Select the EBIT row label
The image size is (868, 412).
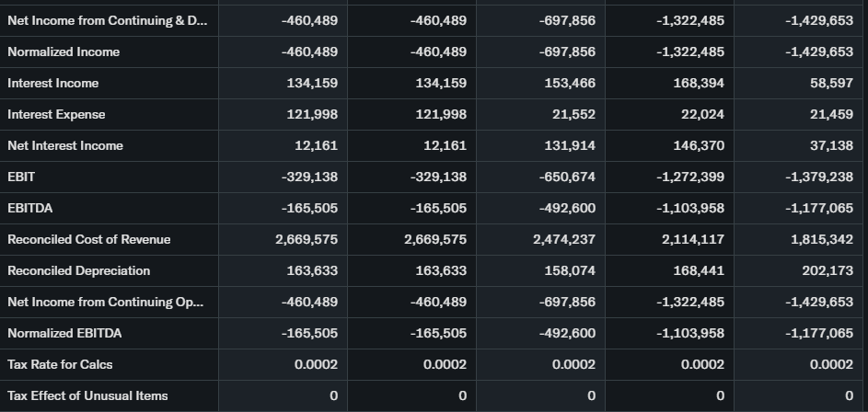(21, 177)
